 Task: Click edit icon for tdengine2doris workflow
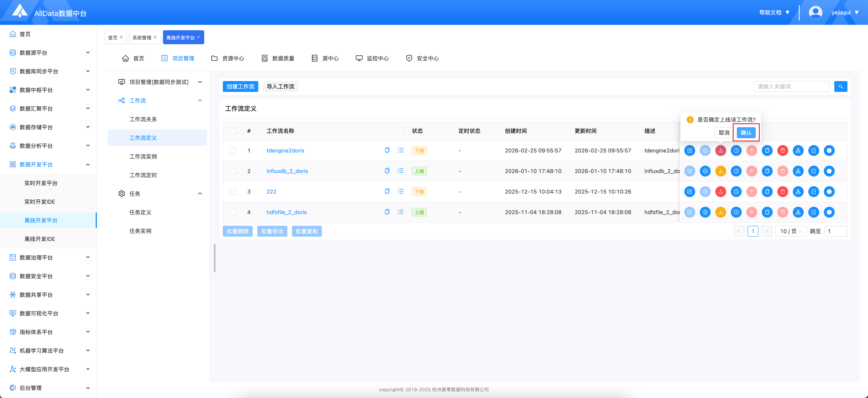[x=689, y=151]
